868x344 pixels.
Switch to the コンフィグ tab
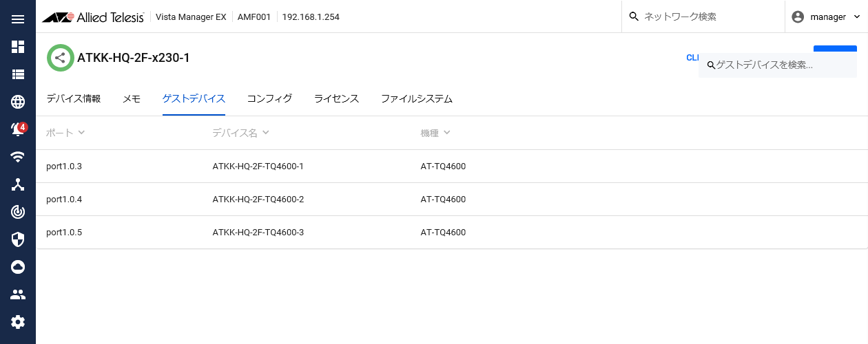click(269, 99)
